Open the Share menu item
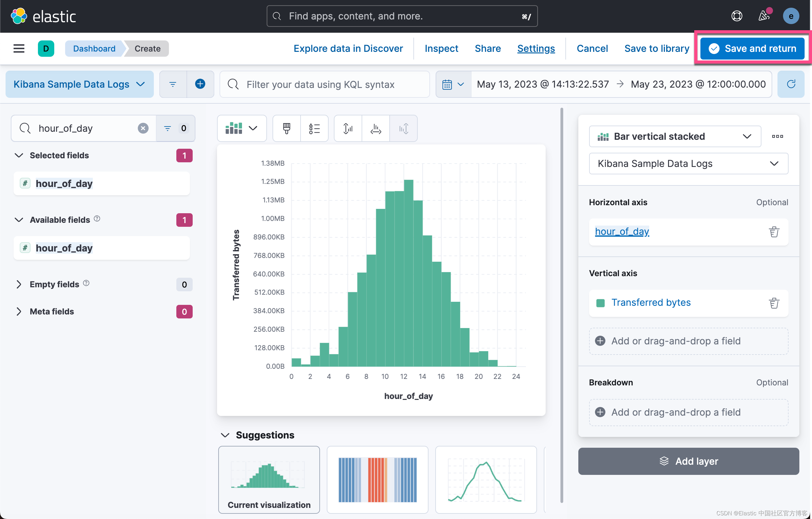This screenshot has height=519, width=812. [x=488, y=48]
